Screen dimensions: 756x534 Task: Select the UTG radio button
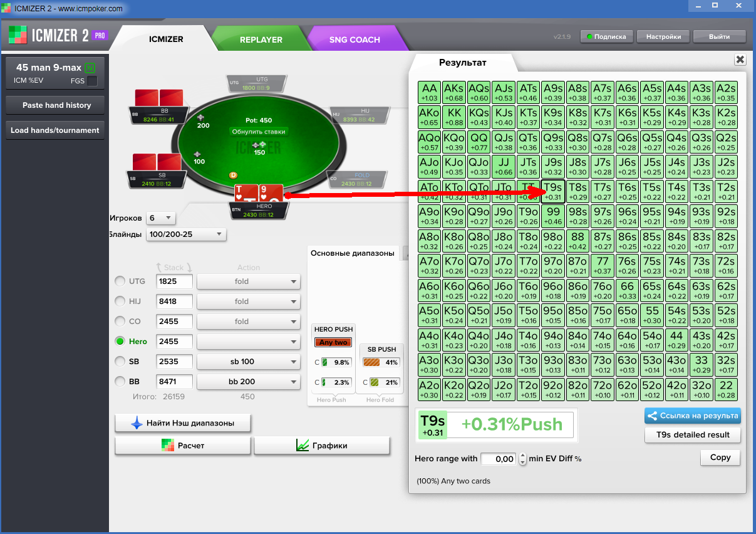pos(120,281)
